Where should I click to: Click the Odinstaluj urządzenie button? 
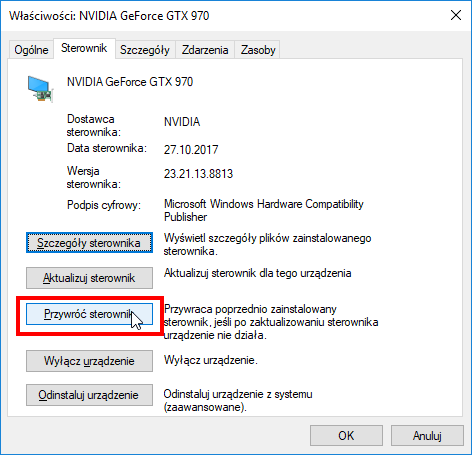click(x=89, y=395)
